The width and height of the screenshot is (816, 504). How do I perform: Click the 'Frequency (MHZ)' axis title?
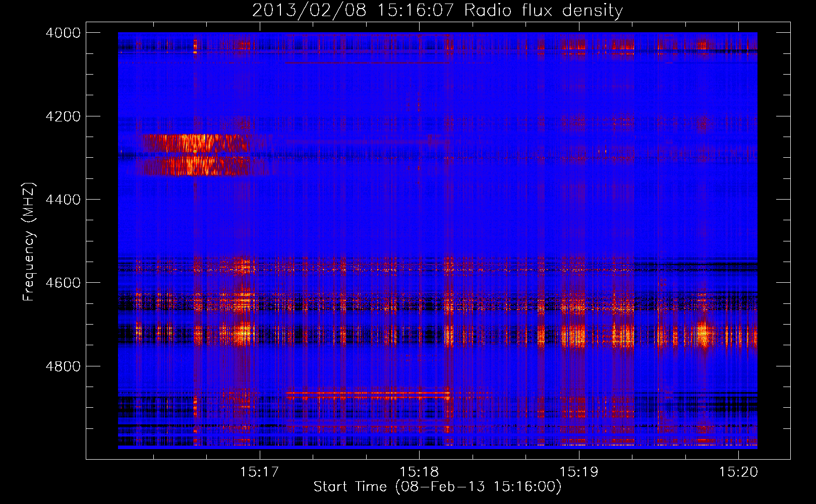coord(29,242)
